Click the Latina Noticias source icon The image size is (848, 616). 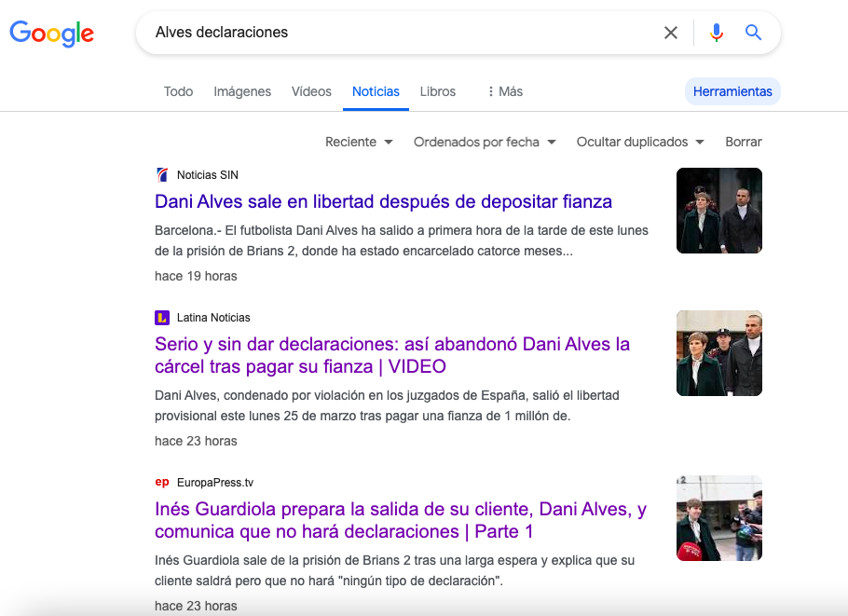162,318
